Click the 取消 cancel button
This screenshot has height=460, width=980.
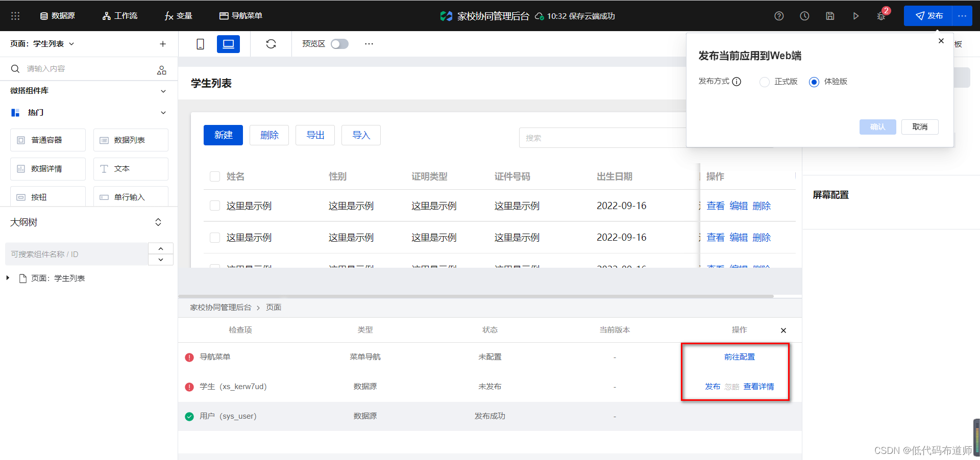920,127
